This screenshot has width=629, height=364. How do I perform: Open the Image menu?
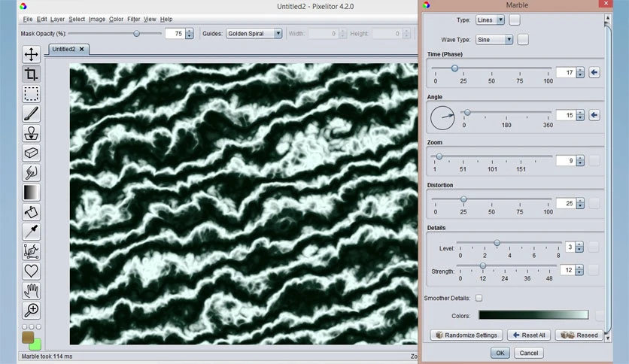(96, 19)
